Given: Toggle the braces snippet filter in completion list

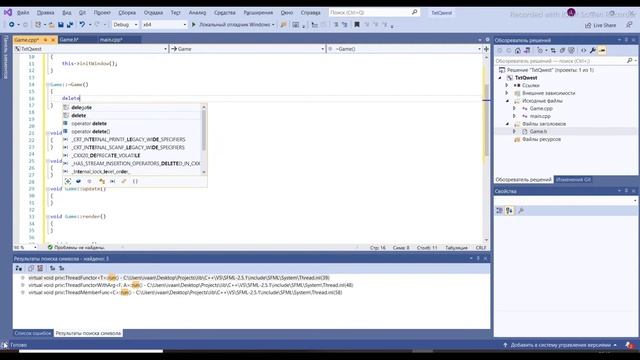Looking at the screenshot, I should click(x=135, y=181).
